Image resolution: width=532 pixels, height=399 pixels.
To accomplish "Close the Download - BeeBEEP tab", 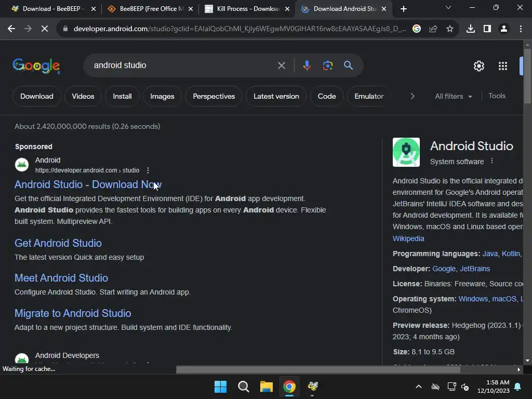I will [x=94, y=9].
